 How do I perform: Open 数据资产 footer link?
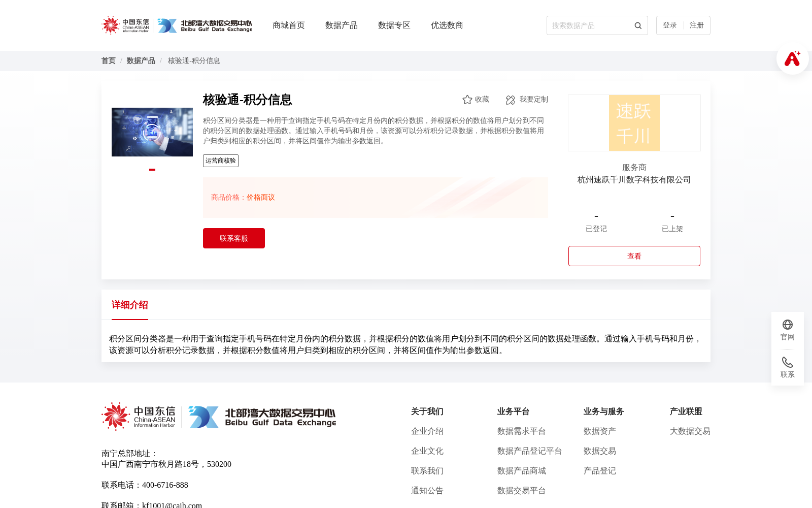coord(600,431)
